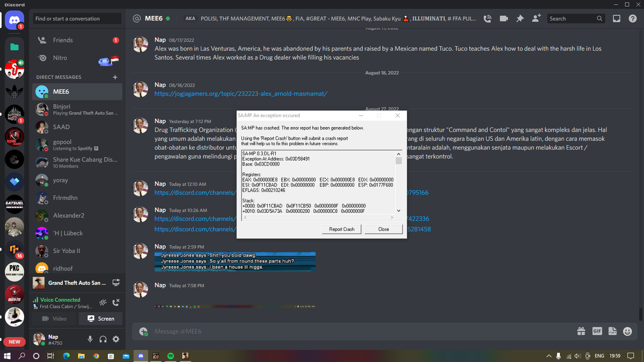Open the Sir Yoba II conversation

coord(77,250)
